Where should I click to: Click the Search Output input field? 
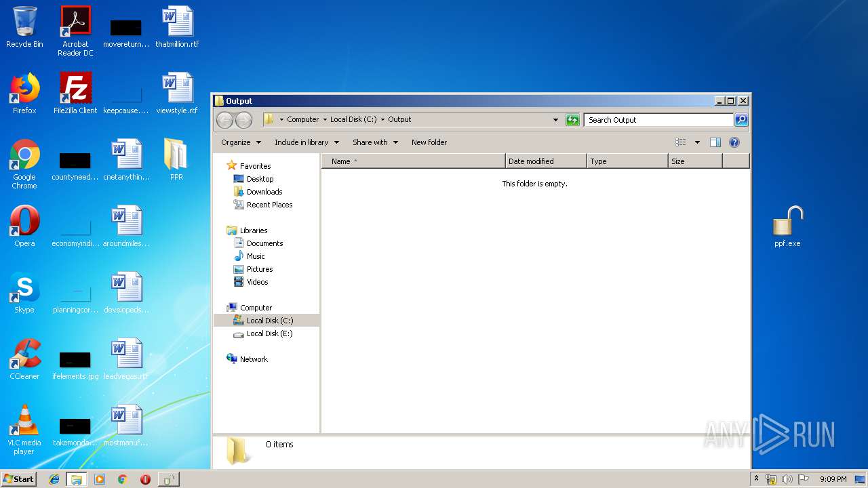pyautogui.click(x=659, y=120)
